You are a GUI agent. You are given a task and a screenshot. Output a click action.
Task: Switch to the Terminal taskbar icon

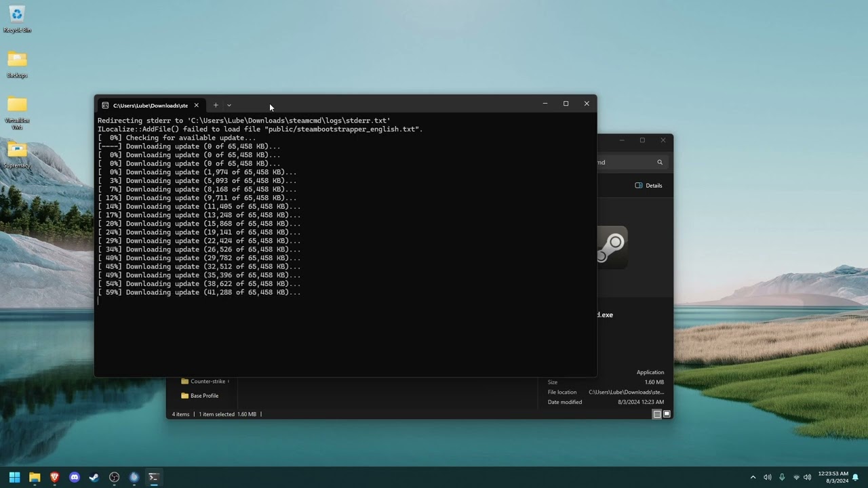[154, 477]
